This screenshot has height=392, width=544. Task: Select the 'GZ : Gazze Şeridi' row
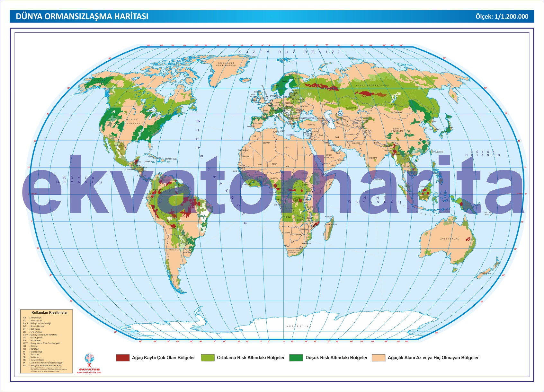point(32,337)
